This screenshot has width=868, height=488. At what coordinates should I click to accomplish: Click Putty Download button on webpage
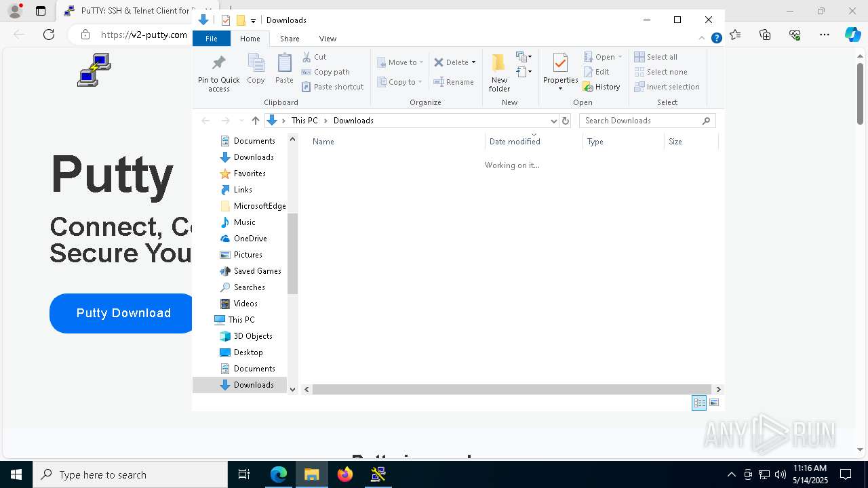[x=123, y=313]
